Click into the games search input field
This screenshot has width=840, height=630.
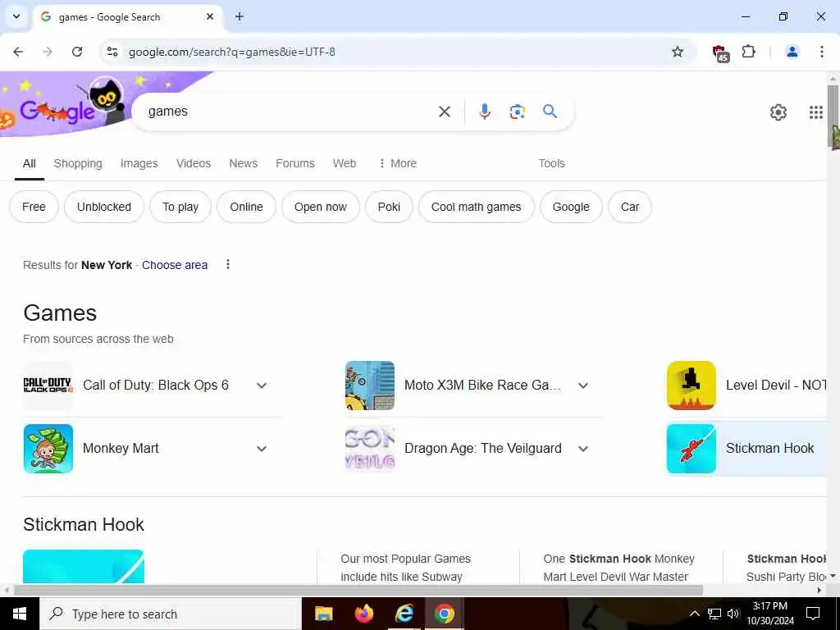(290, 112)
